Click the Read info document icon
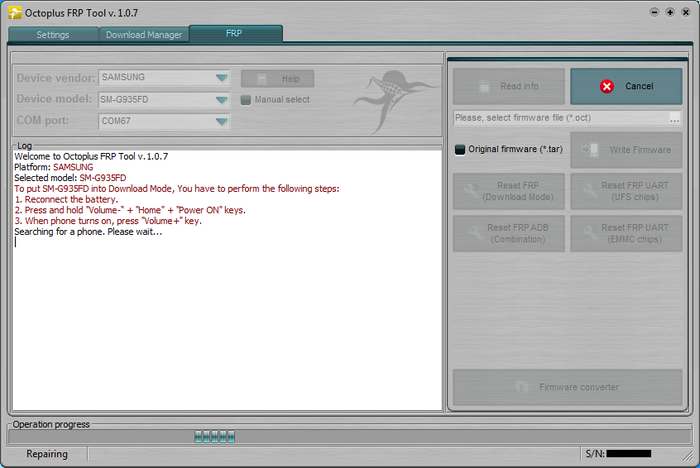 click(x=483, y=87)
